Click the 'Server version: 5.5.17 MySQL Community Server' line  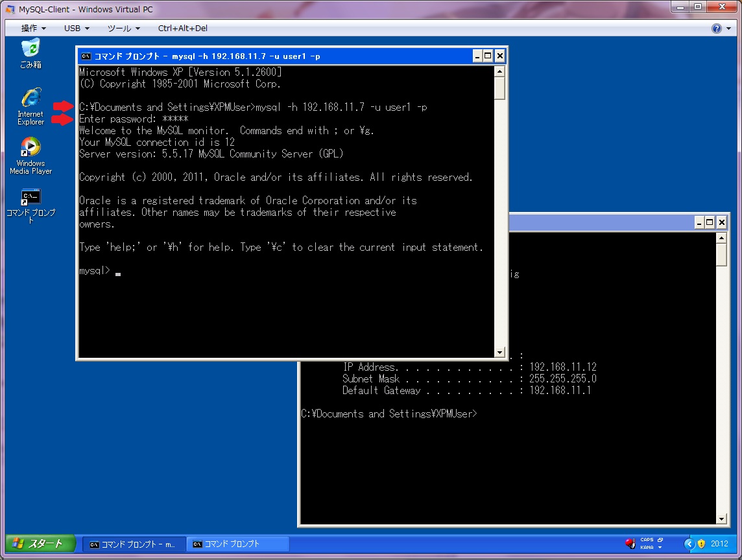[211, 154]
